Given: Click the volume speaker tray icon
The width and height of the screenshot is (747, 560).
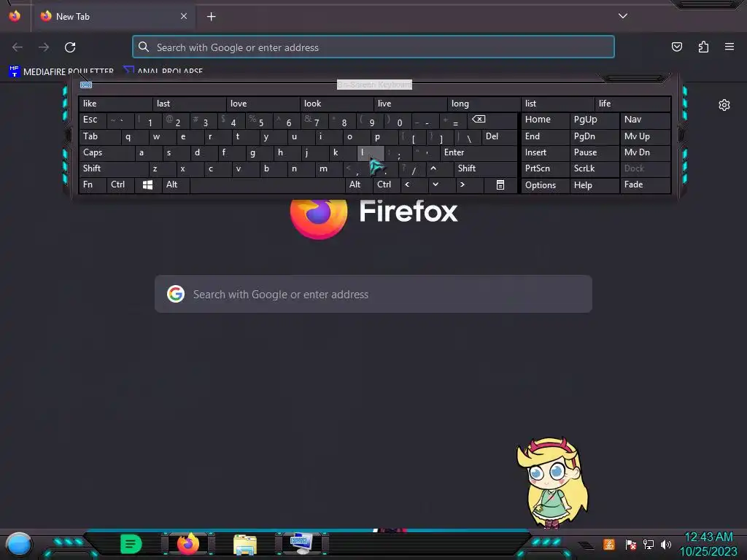Looking at the screenshot, I should tap(666, 544).
